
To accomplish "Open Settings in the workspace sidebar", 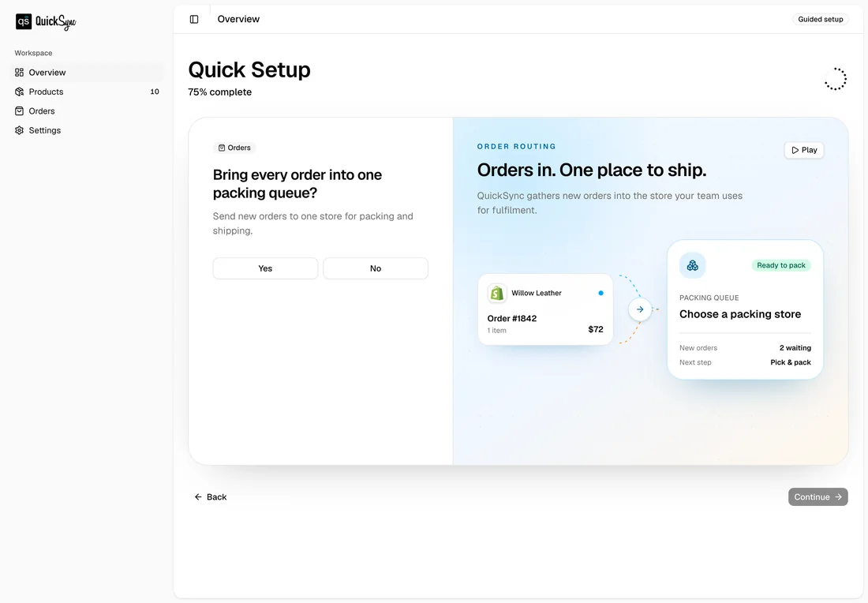I will [x=87, y=131].
